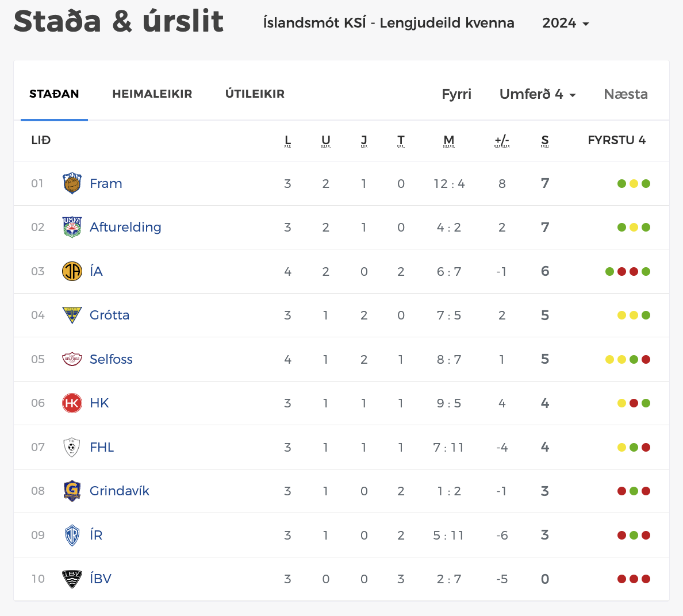Click the Selfoss team logo

click(x=72, y=359)
